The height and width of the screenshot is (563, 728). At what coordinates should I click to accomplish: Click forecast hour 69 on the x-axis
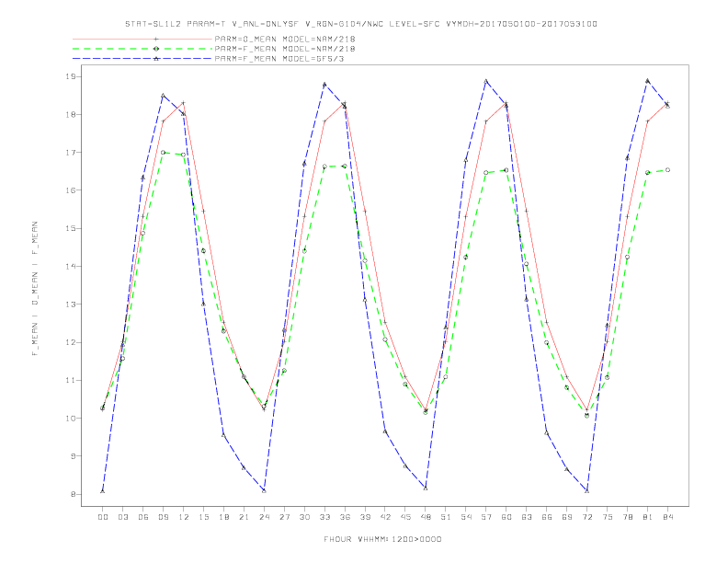(567, 517)
